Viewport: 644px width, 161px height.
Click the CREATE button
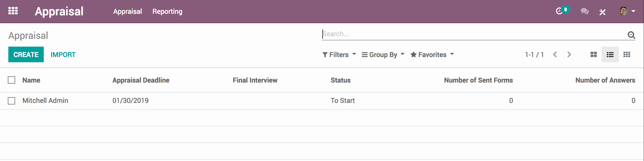pyautogui.click(x=26, y=54)
